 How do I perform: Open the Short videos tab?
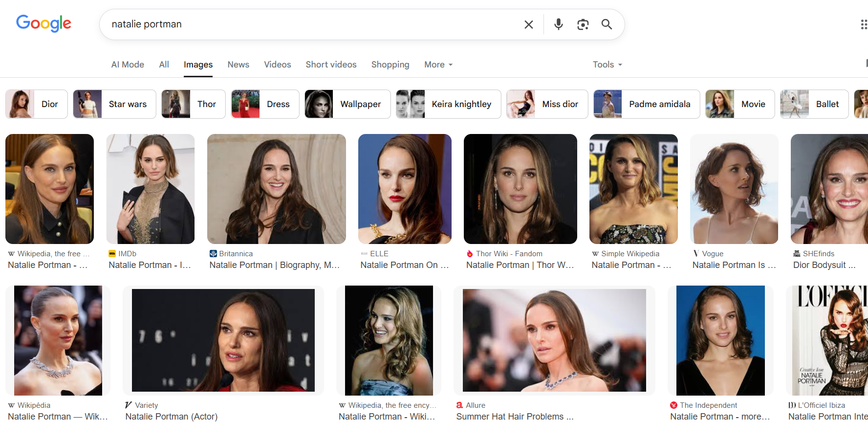pos(331,65)
